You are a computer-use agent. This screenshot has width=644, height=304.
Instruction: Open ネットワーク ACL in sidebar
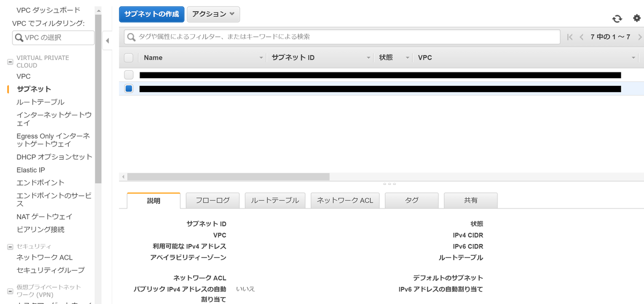coord(45,257)
